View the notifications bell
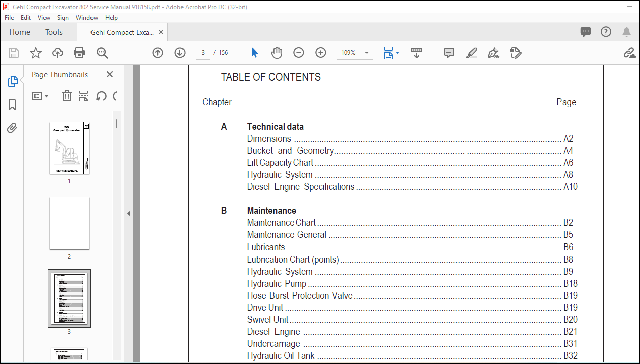 click(x=626, y=32)
